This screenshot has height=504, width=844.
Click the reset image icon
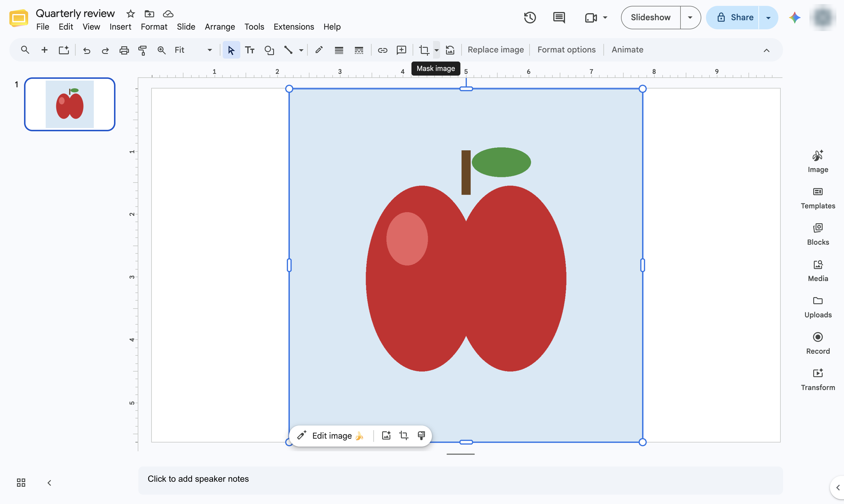[x=450, y=50]
